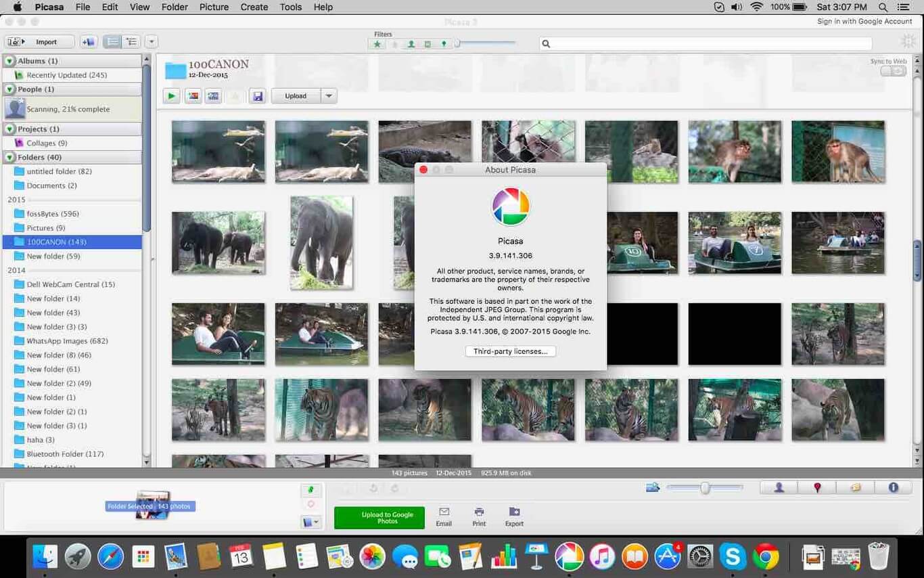Open the Upload dropdown arrow
This screenshot has height=578, width=924.
point(329,96)
